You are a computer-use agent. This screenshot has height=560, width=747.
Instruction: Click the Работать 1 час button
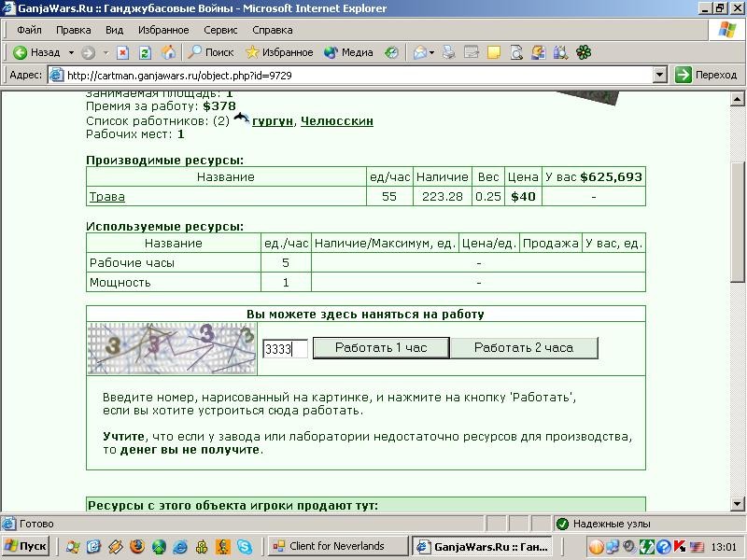381,347
